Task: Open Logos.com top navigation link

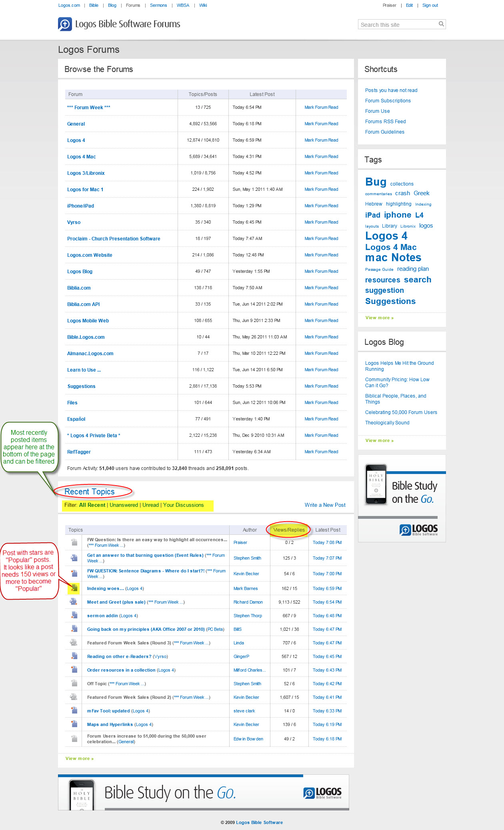Action: 69,5
